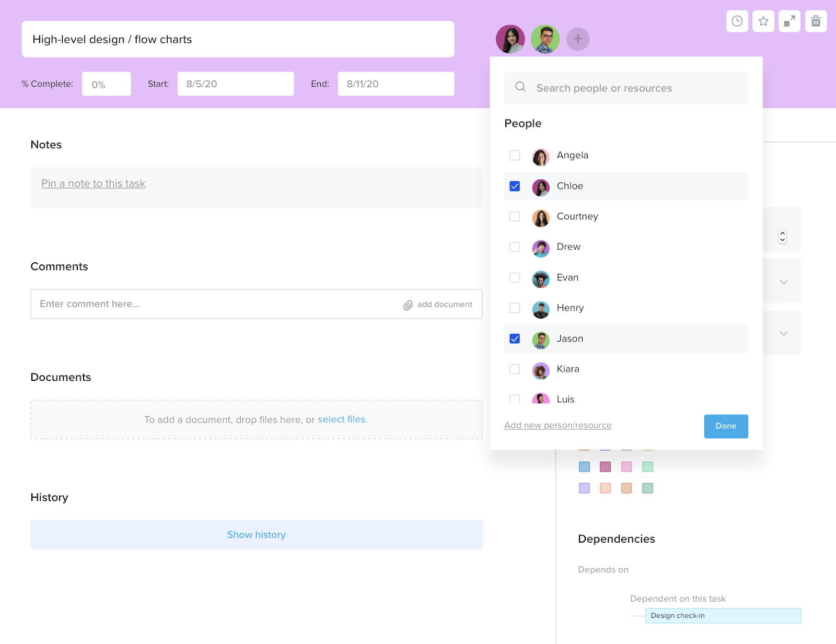
Task: Star this task as favorite
Action: click(763, 21)
